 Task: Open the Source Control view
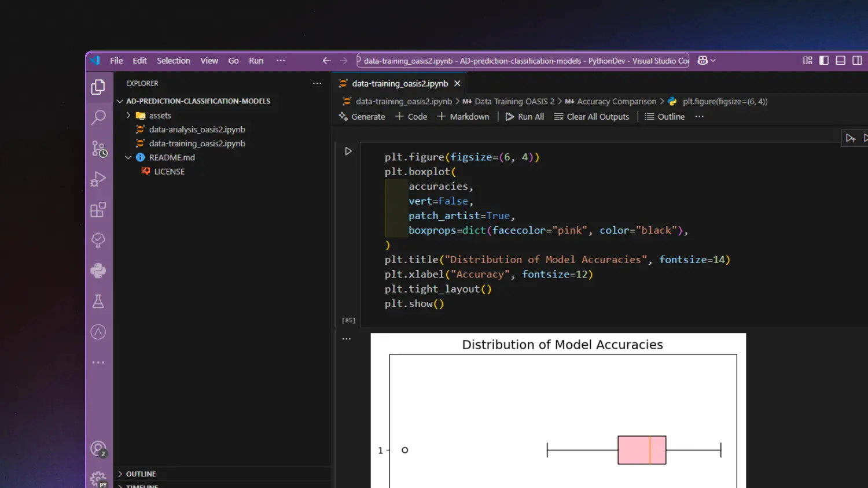pyautogui.click(x=98, y=149)
